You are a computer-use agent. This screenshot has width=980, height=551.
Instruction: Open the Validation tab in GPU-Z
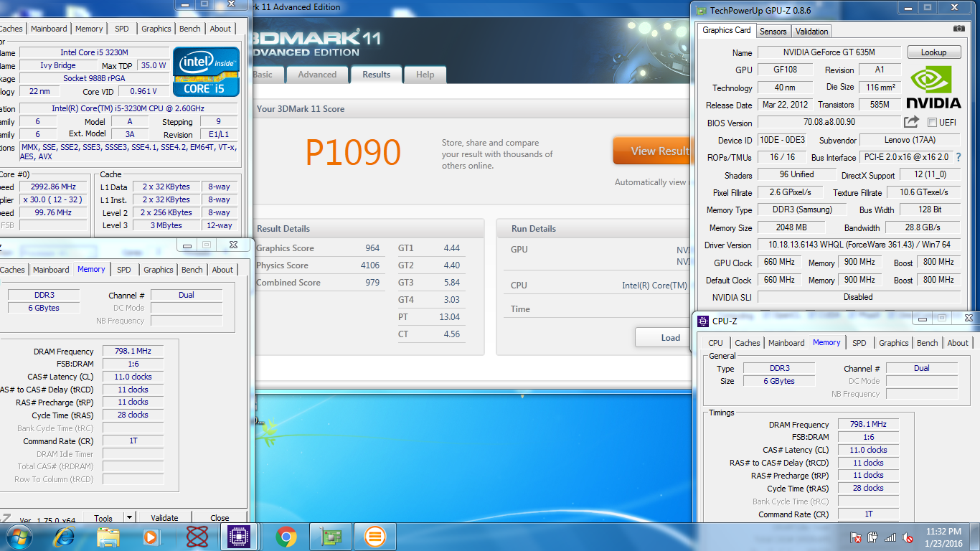pyautogui.click(x=811, y=31)
